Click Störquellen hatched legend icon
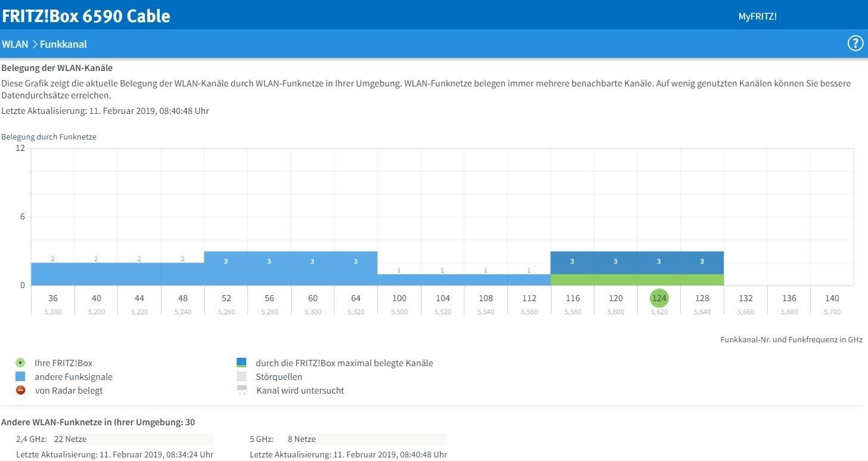This screenshot has width=868, height=461. coord(241,376)
